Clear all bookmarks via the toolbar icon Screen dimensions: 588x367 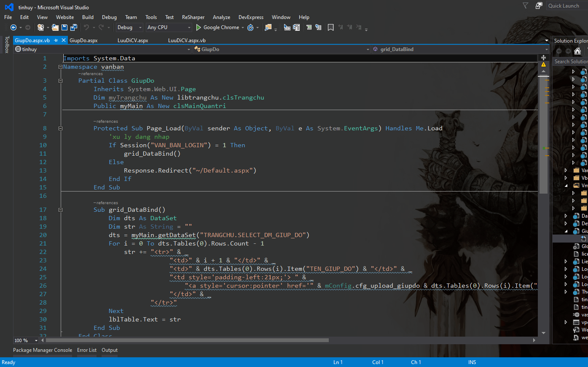point(359,27)
